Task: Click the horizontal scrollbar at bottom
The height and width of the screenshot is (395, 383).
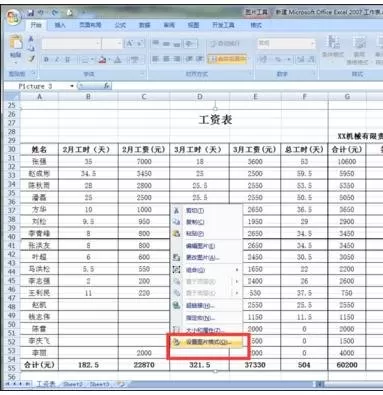Action: [x=348, y=385]
